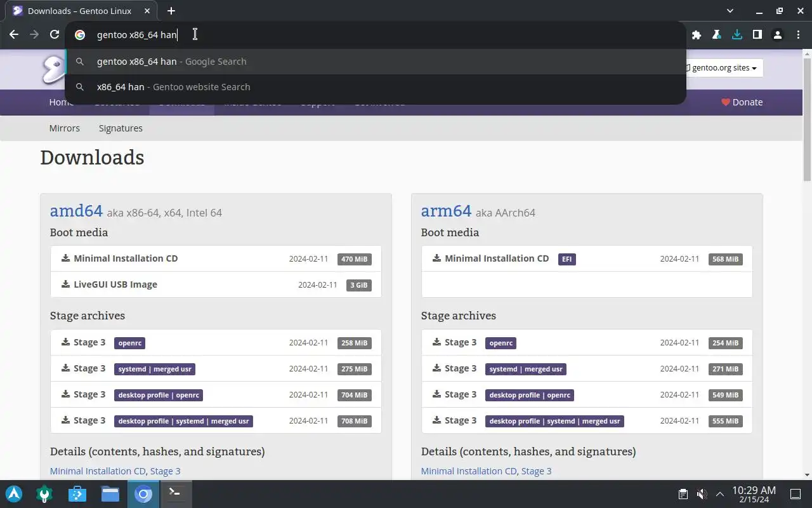Download amd64 Stage 3 desktop profile systemd

[216, 420]
